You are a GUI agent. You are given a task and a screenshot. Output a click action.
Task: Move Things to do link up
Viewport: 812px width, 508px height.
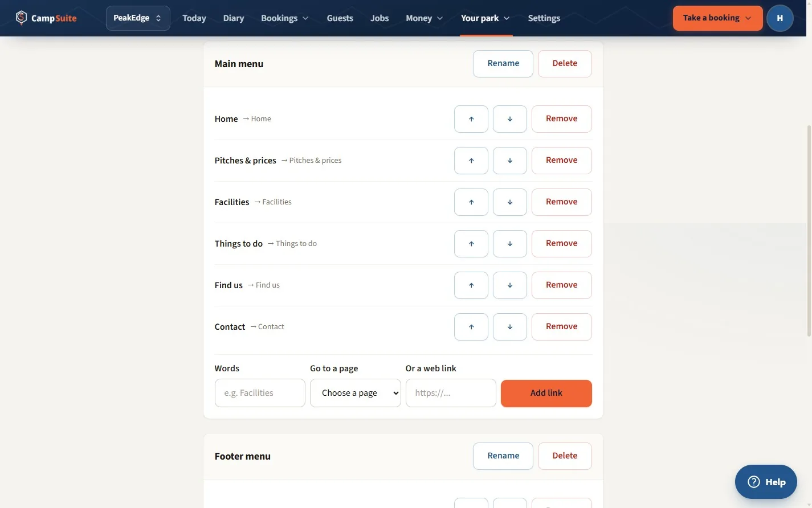[471, 244]
